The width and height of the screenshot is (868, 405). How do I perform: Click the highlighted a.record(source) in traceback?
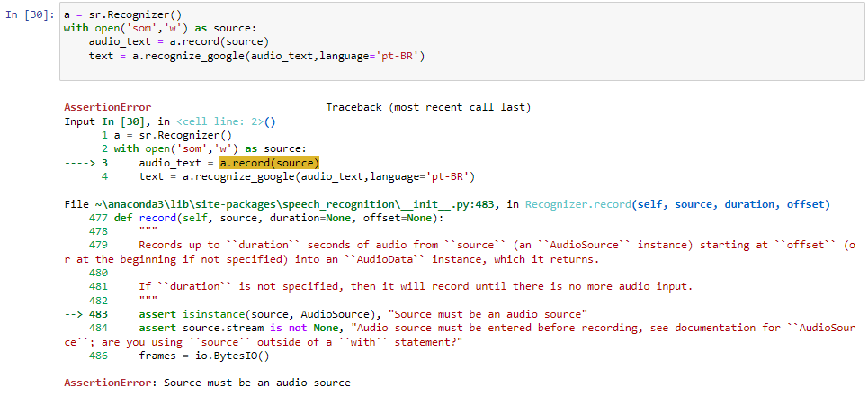click(x=270, y=163)
